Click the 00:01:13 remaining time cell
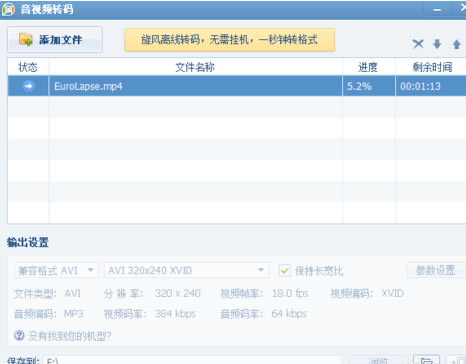Screen dimensions: 466x364 point(431,86)
